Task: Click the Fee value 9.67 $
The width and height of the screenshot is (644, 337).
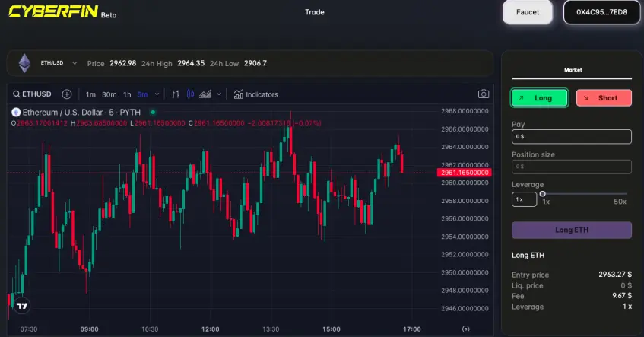Action: point(622,295)
